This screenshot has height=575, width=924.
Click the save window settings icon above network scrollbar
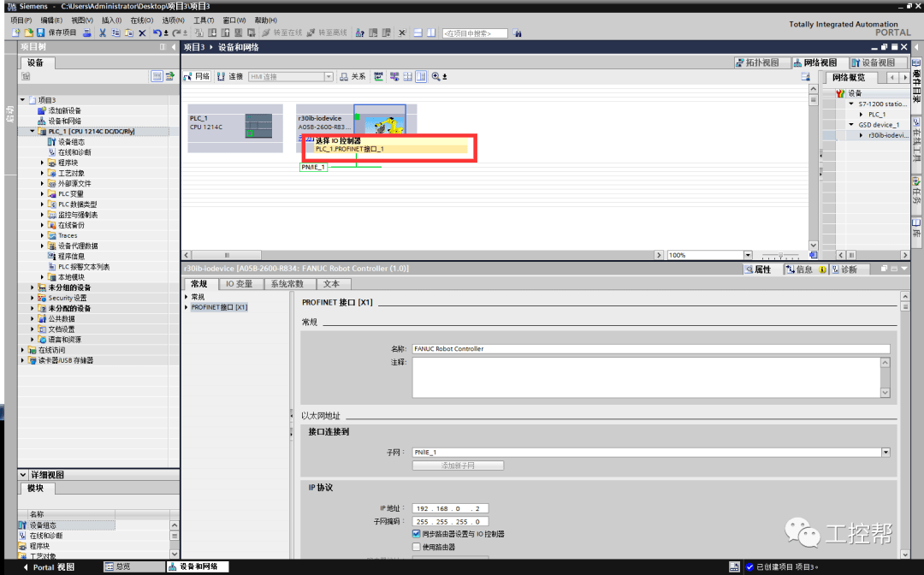(806, 77)
